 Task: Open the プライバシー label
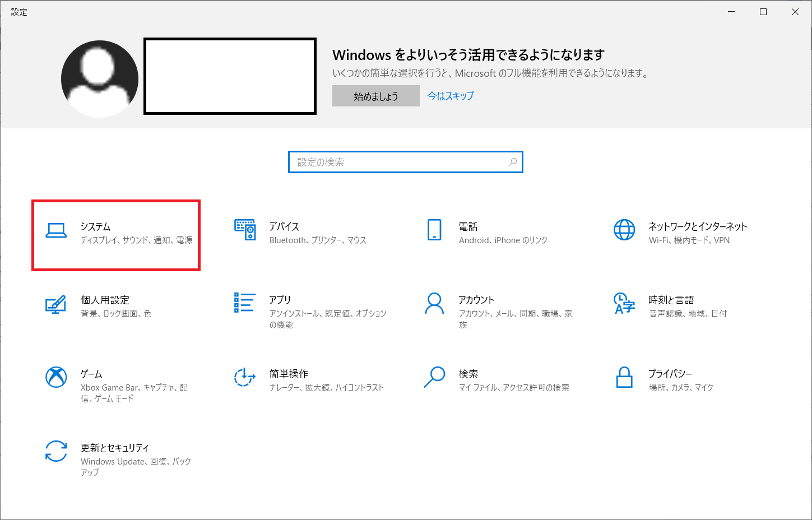(x=670, y=374)
